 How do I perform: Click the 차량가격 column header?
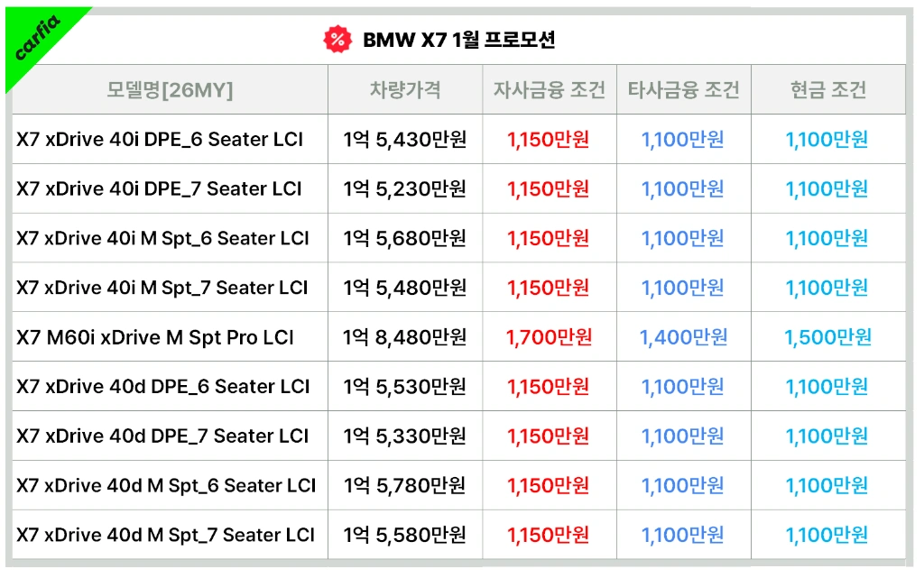pyautogui.click(x=405, y=89)
